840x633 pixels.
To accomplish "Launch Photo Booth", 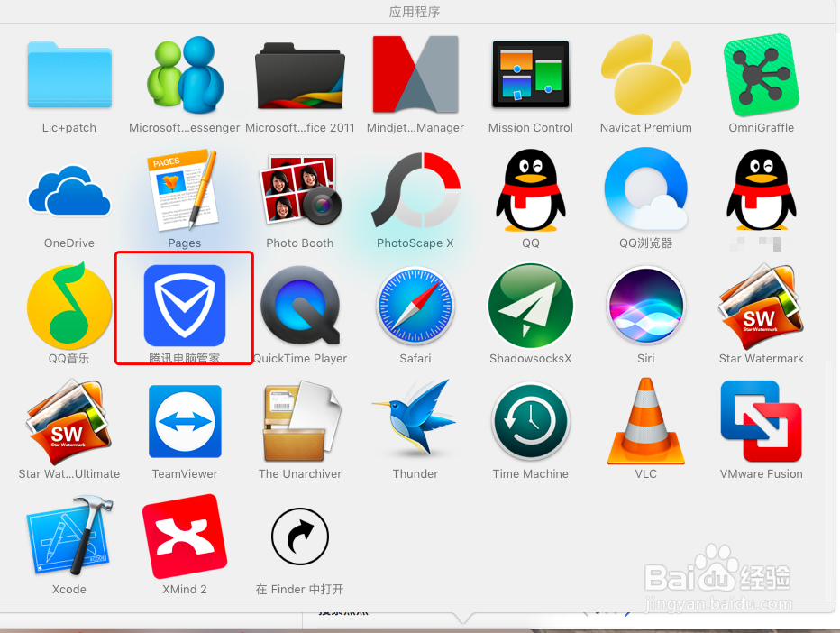I will [300, 191].
